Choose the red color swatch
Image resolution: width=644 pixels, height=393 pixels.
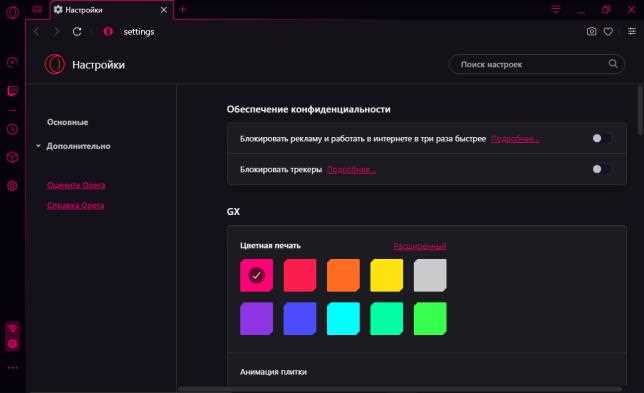[x=300, y=275]
